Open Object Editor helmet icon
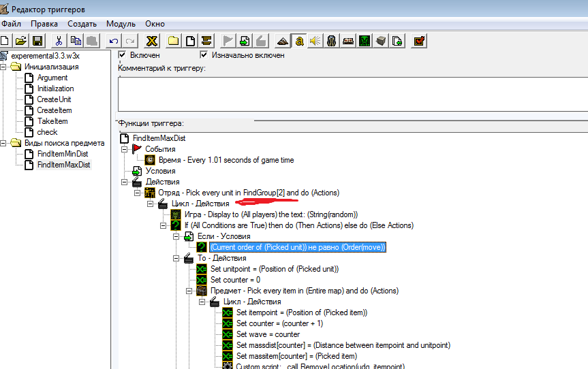The image size is (588, 369). pos(332,41)
